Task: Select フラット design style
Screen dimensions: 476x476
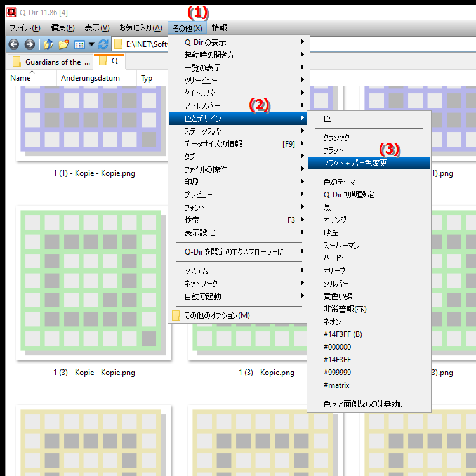Action: (369, 150)
